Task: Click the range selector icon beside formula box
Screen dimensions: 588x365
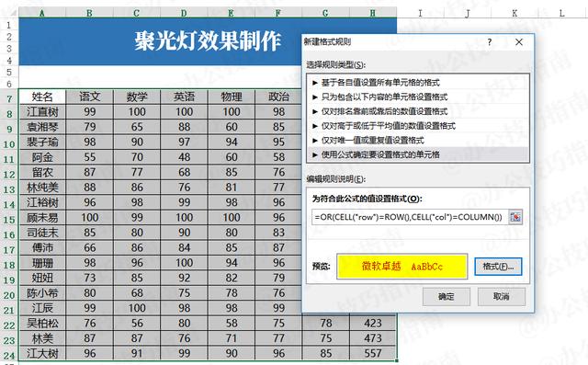Action: [515, 217]
